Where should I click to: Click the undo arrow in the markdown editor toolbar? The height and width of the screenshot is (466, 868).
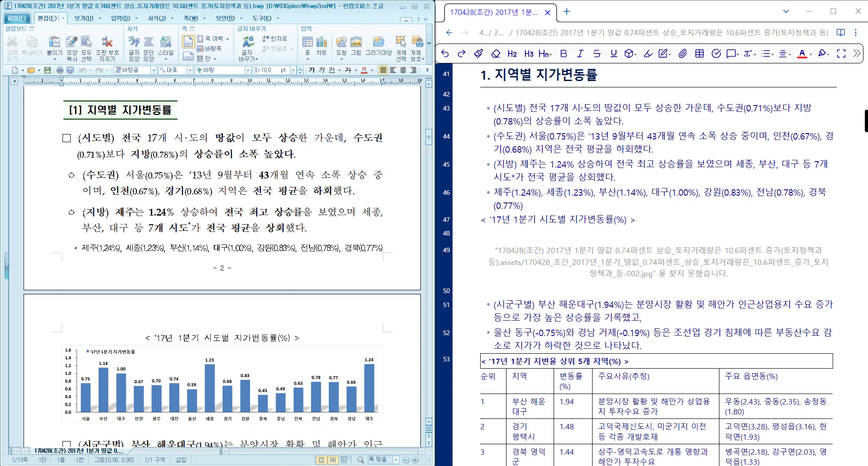pyautogui.click(x=445, y=53)
